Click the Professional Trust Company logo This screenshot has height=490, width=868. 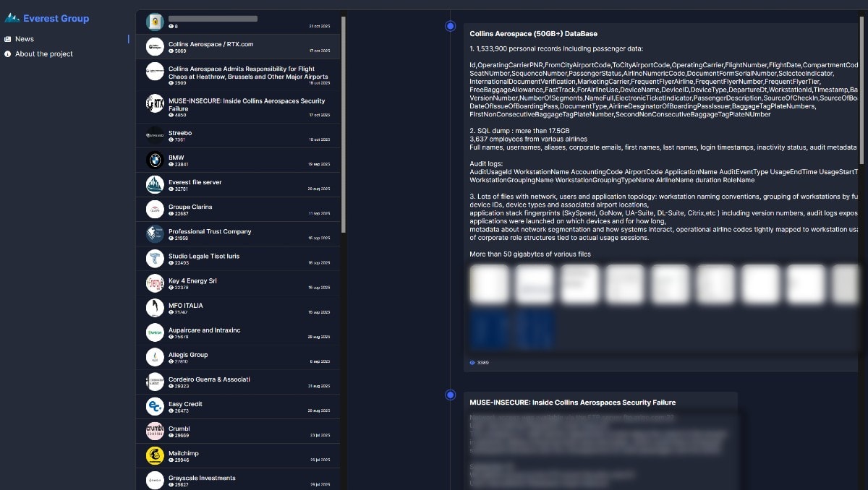coord(155,234)
